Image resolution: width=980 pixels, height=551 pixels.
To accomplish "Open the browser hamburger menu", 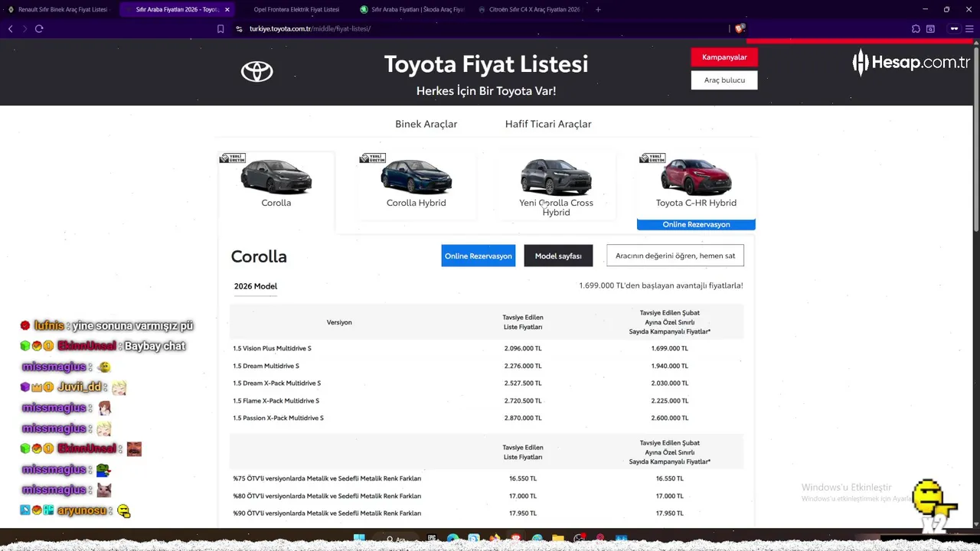I will (969, 29).
